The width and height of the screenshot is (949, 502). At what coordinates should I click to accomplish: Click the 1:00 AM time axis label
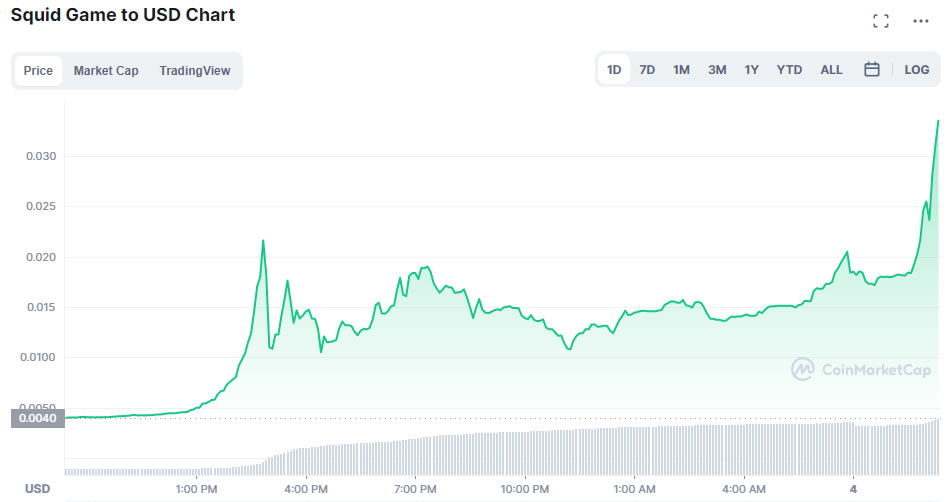click(634, 489)
